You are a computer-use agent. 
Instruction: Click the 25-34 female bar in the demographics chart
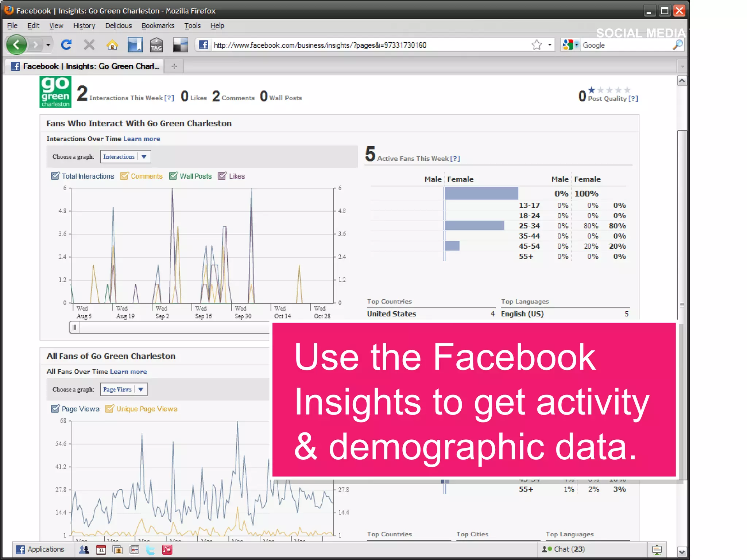[x=475, y=226]
